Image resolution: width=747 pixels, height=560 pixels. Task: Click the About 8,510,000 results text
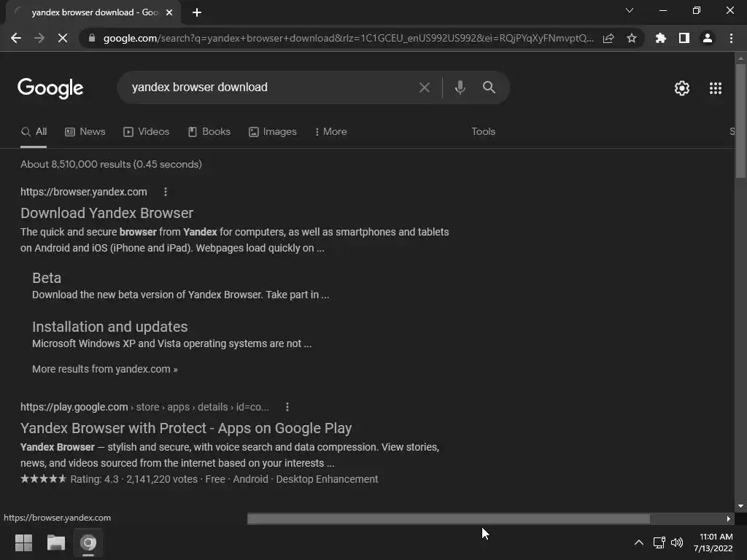[111, 164]
